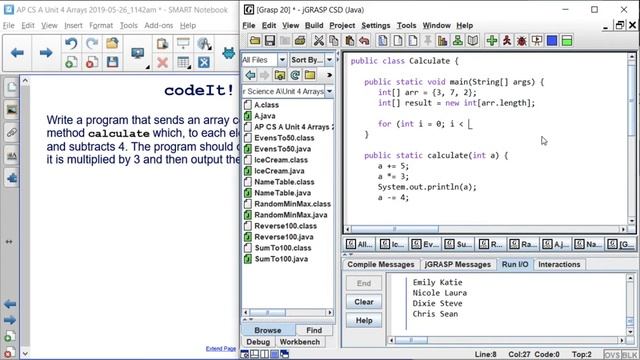Open EvensTo50.java in file list
The image size is (640, 360).
[282, 149]
